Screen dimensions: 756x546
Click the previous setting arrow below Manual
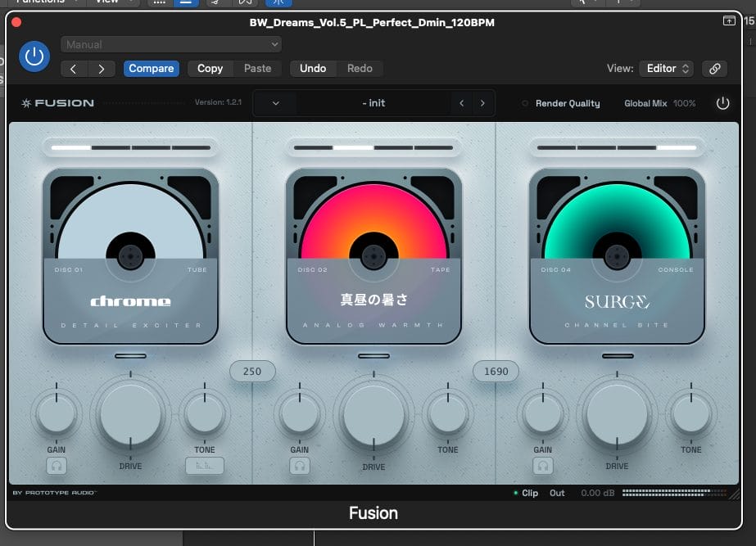(x=74, y=69)
